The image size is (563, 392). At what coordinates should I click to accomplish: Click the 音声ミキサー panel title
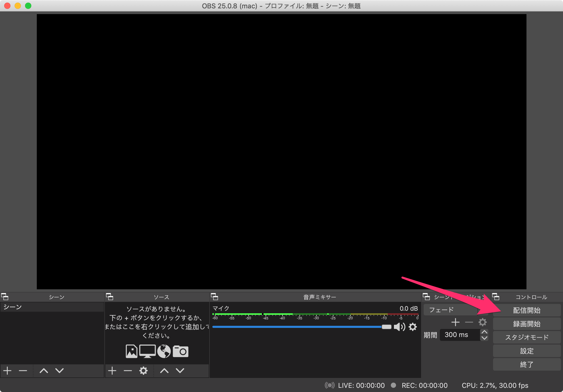pyautogui.click(x=320, y=297)
